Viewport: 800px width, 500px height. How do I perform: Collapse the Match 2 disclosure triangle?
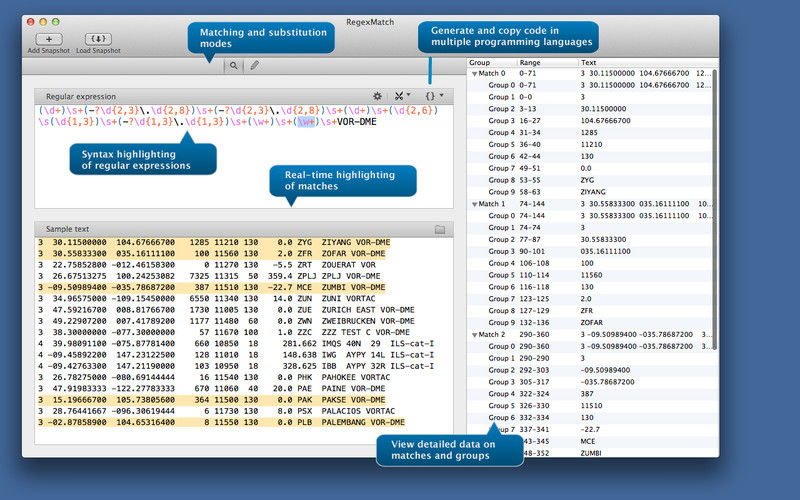coord(474,335)
